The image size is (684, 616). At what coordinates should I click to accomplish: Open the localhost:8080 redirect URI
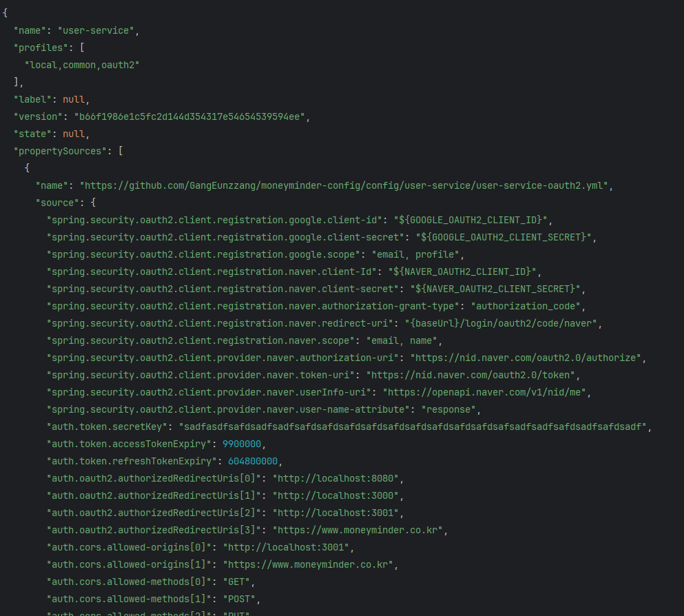[x=335, y=479]
